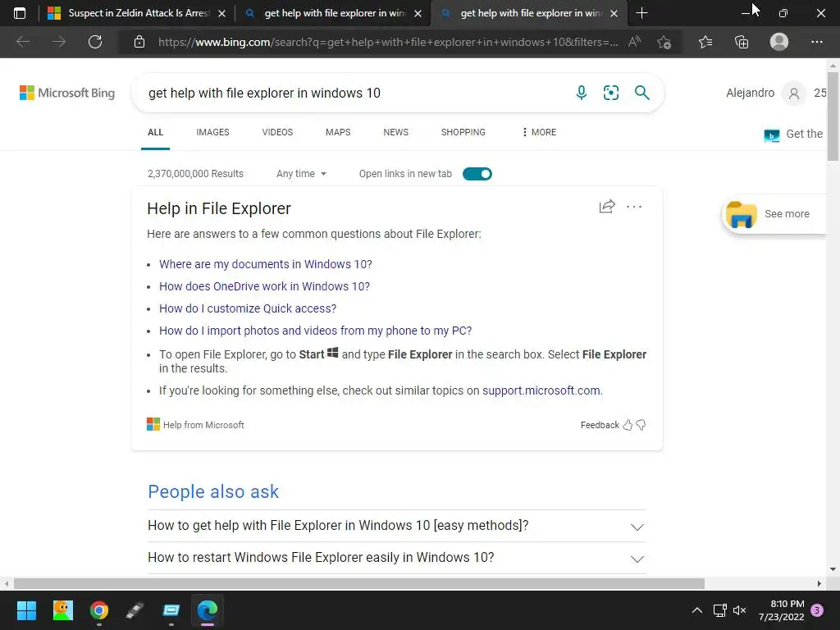840x630 pixels.
Task: Show hidden system tray icons
Action: point(697,610)
